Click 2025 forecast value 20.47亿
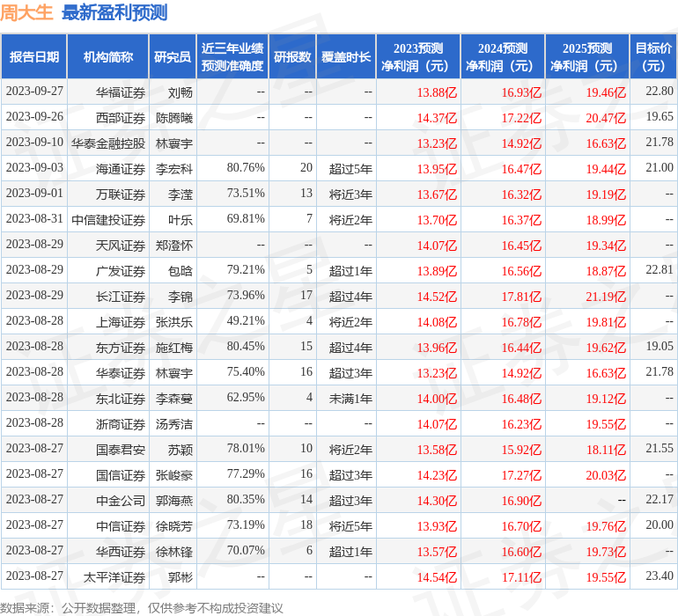The height and width of the screenshot is (616, 678). 606,118
